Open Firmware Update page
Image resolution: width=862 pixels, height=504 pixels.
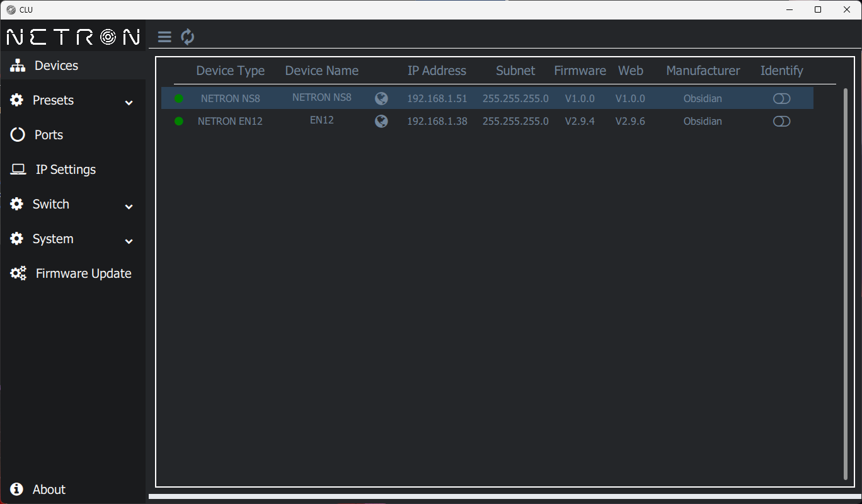pos(73,273)
